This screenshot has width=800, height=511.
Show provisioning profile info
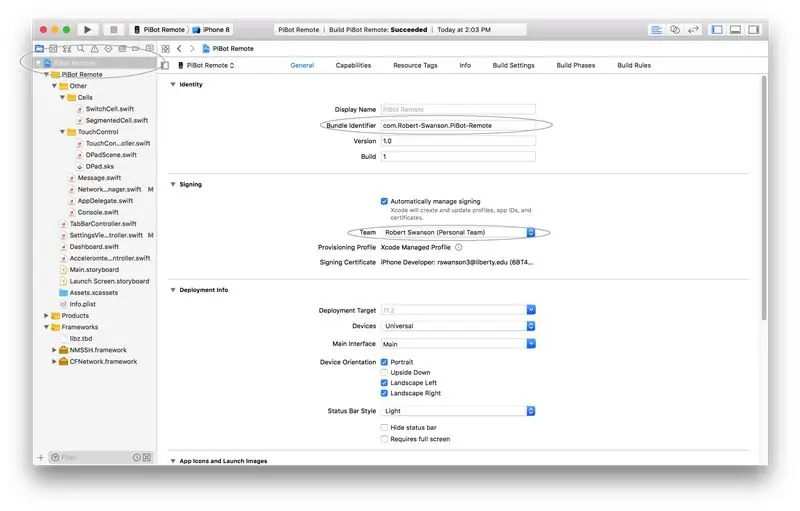459,247
